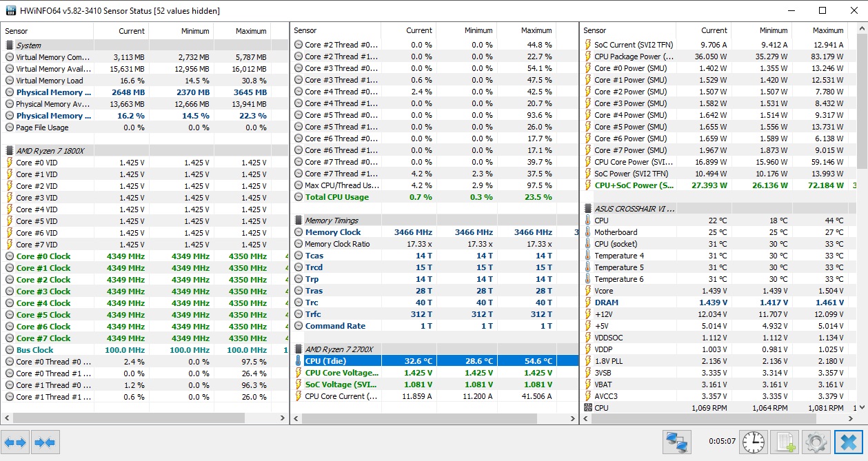Click the Sensor column header in left pane
868x461 pixels.
click(47, 31)
